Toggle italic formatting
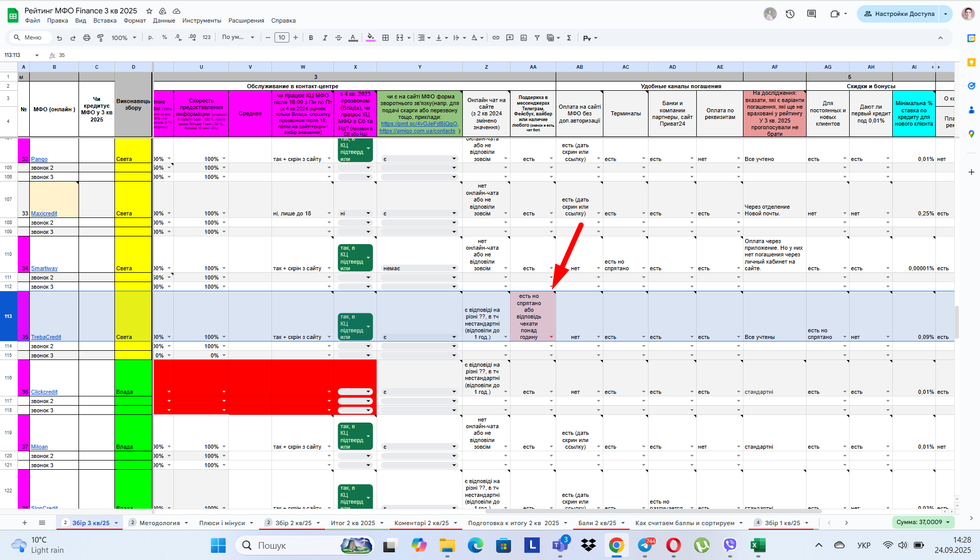Image resolution: width=980 pixels, height=560 pixels. pyautogui.click(x=325, y=37)
